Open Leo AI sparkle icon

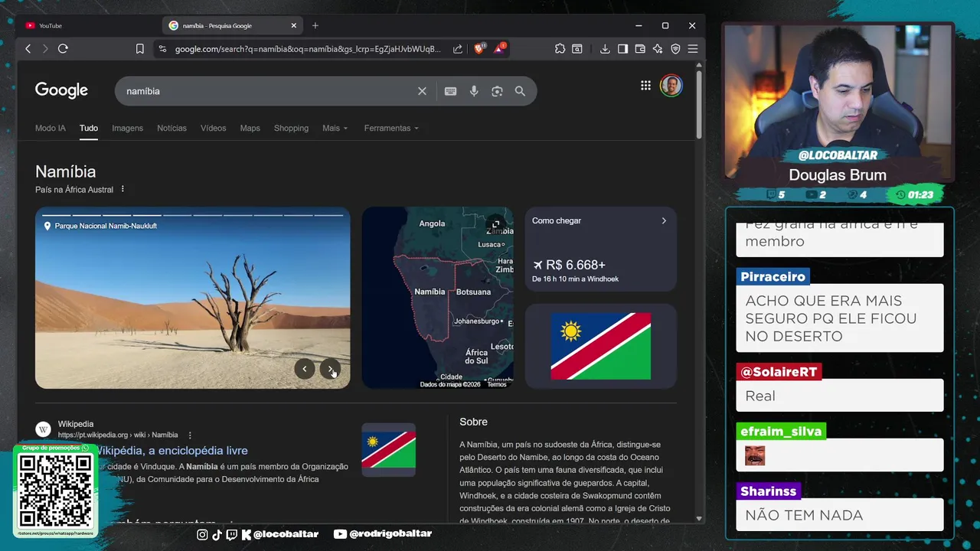tap(658, 49)
